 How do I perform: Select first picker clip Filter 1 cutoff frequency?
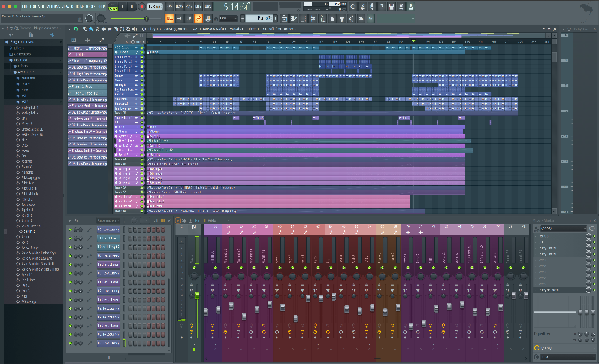point(87,48)
